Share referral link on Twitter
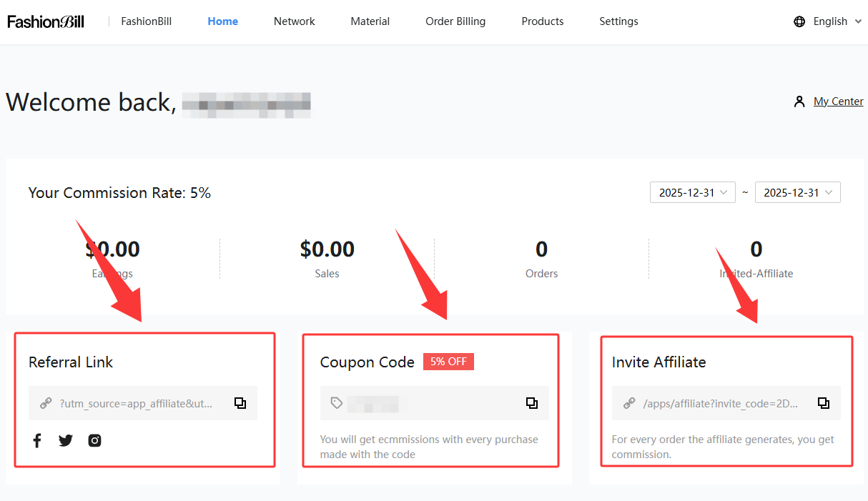Image resolution: width=868 pixels, height=501 pixels. pos(66,440)
